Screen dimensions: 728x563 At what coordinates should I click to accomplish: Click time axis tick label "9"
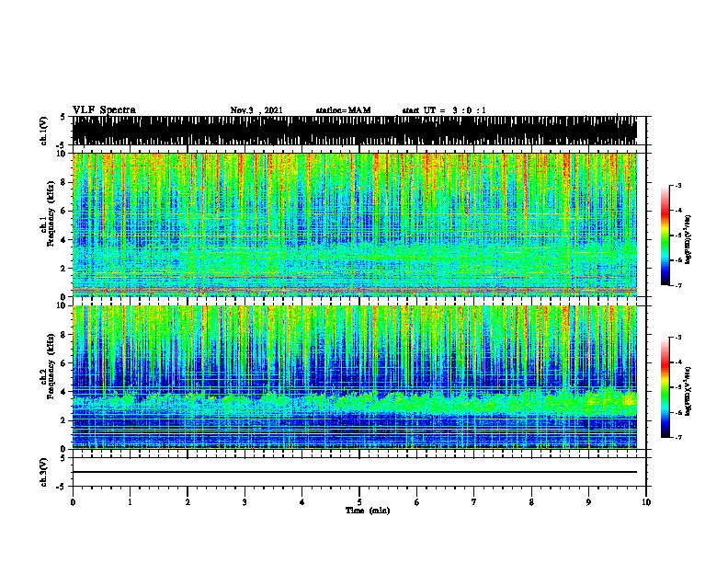(588, 502)
